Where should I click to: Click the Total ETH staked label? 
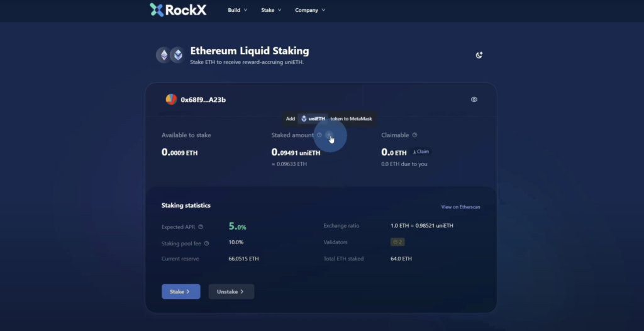[x=343, y=259]
